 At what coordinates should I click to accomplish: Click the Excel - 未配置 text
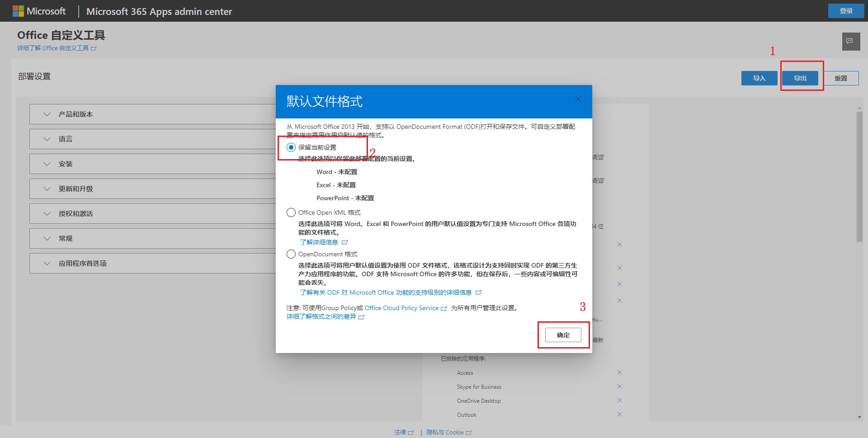pyautogui.click(x=336, y=185)
